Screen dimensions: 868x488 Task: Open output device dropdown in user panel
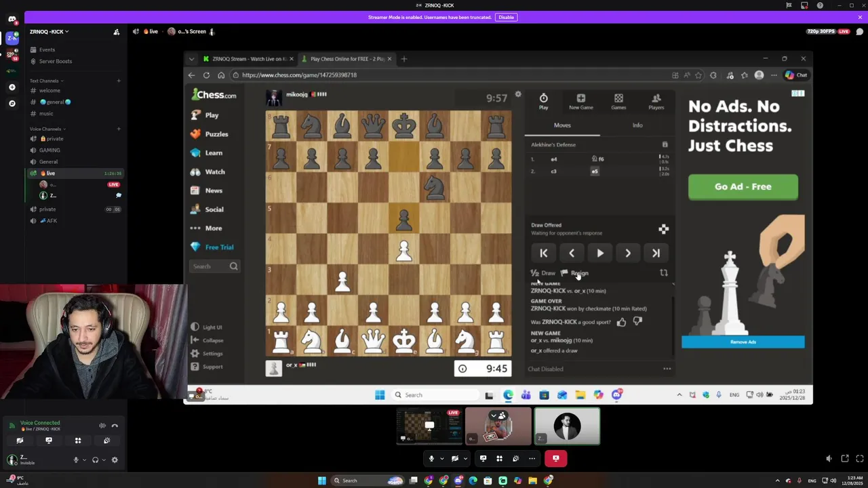(103, 460)
